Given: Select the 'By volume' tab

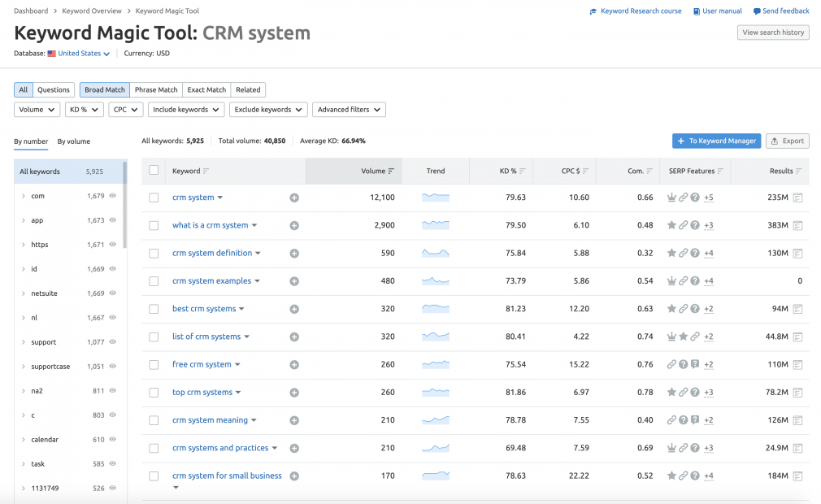Looking at the screenshot, I should coord(73,141).
